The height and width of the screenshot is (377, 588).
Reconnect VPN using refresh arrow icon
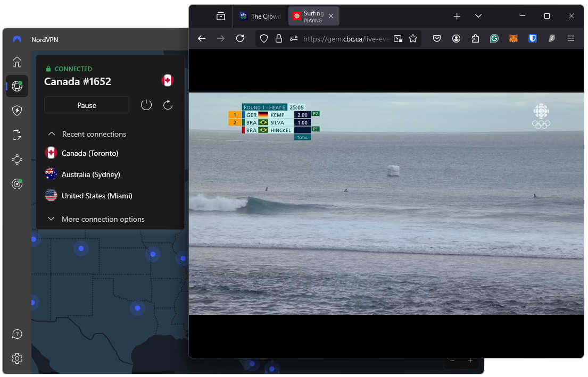(x=168, y=105)
